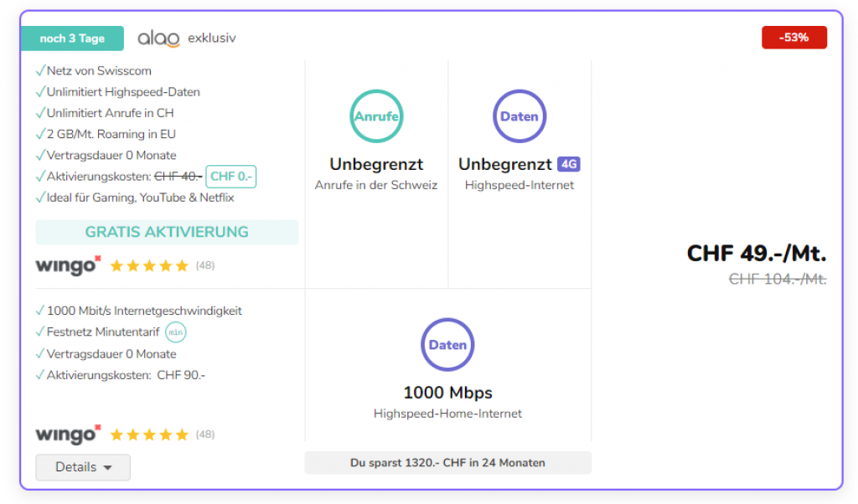Viewport: 858px width, 504px height.
Task: Click the Daten circle above 1000 Mbps
Action: pos(447,345)
